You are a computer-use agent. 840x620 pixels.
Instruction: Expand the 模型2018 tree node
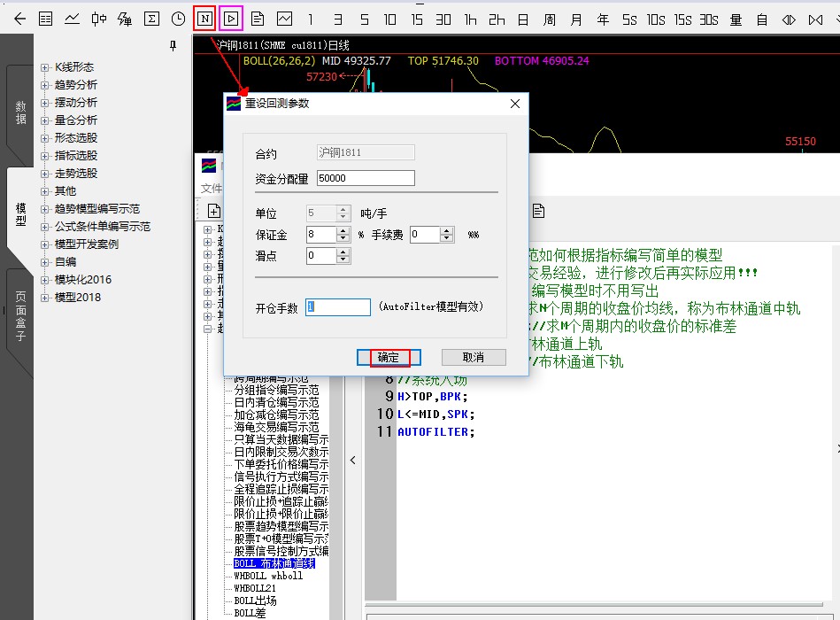(45, 298)
